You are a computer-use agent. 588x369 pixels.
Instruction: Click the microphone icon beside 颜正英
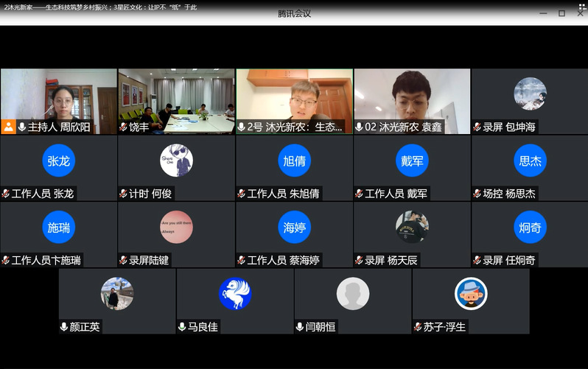click(64, 326)
